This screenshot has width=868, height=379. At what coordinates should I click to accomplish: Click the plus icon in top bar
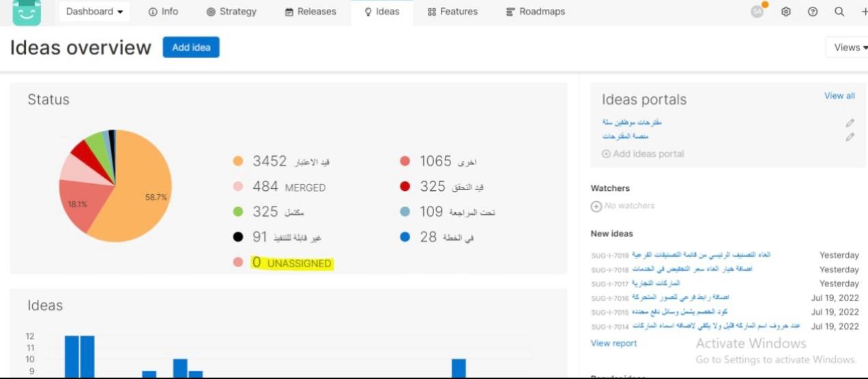tap(864, 12)
